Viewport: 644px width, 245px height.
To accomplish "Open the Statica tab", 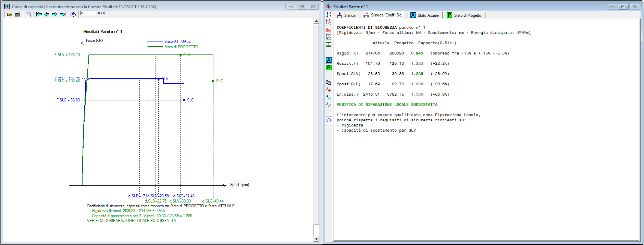I will tap(346, 15).
